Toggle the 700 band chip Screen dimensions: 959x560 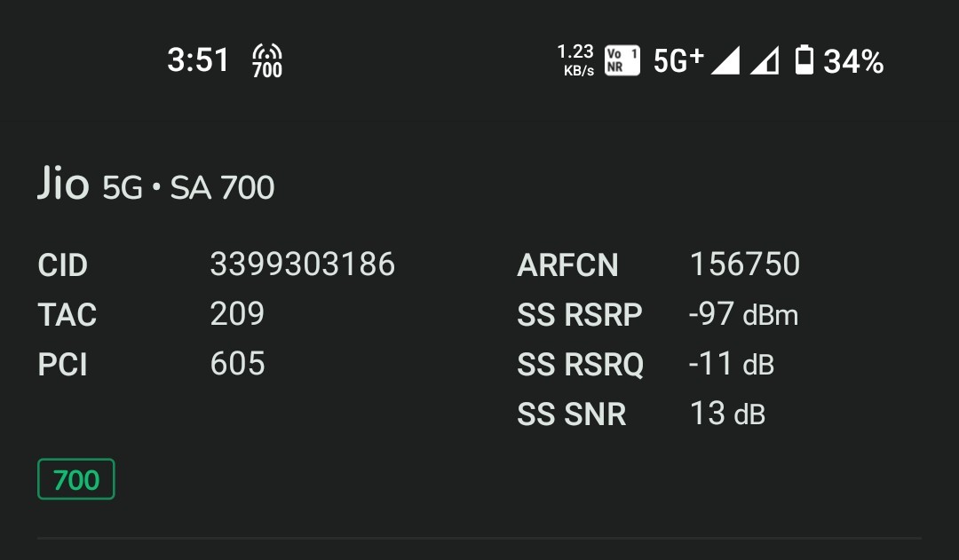[75, 479]
